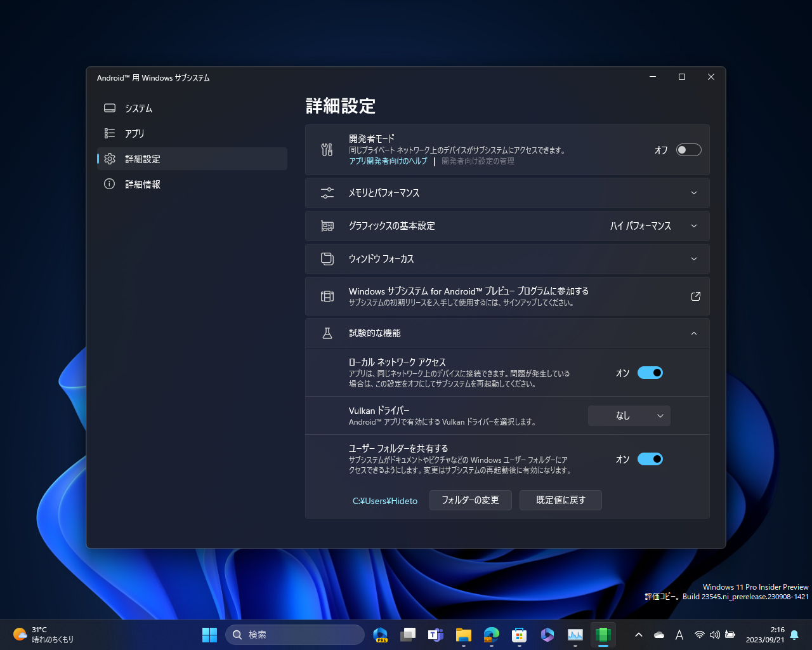The image size is (812, 650).
Task: Open the Windows Subsystem for Android taskbar icon
Action: 603,635
